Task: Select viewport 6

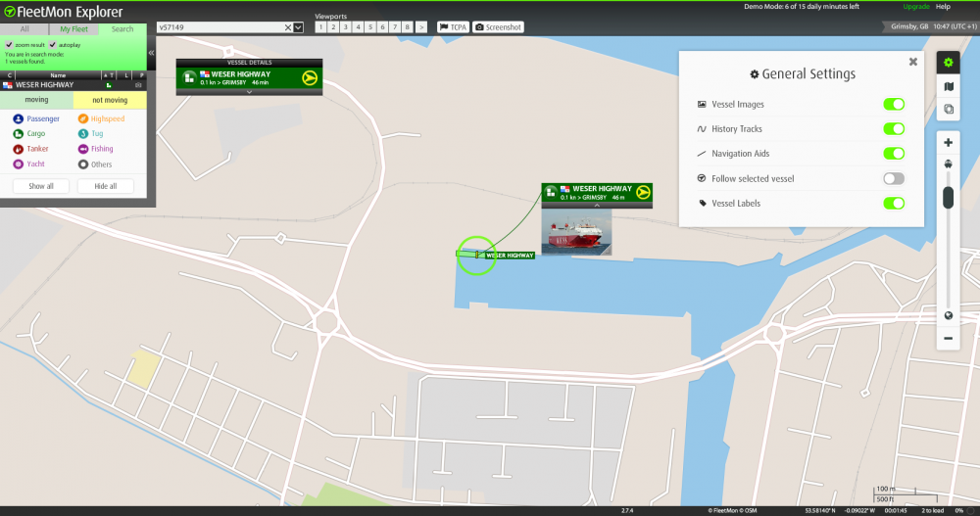Action: point(382,26)
